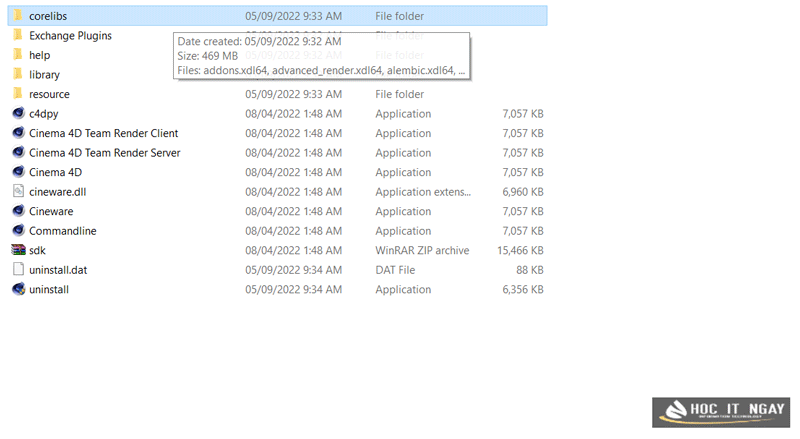Select the corelibs folder name

48,16
